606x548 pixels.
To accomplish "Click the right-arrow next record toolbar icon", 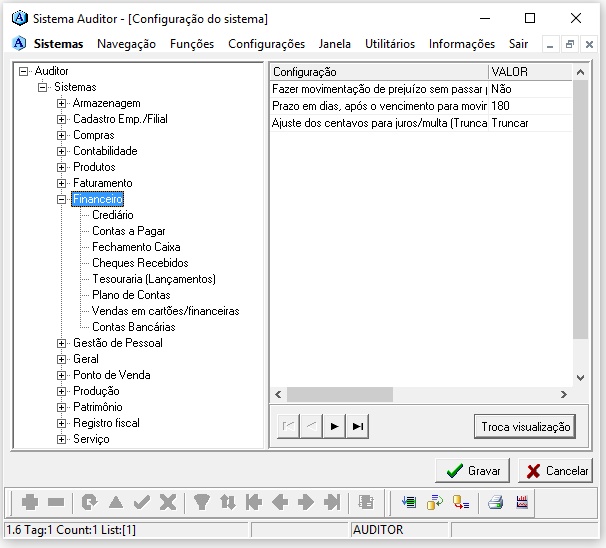I will pyautogui.click(x=306, y=502).
